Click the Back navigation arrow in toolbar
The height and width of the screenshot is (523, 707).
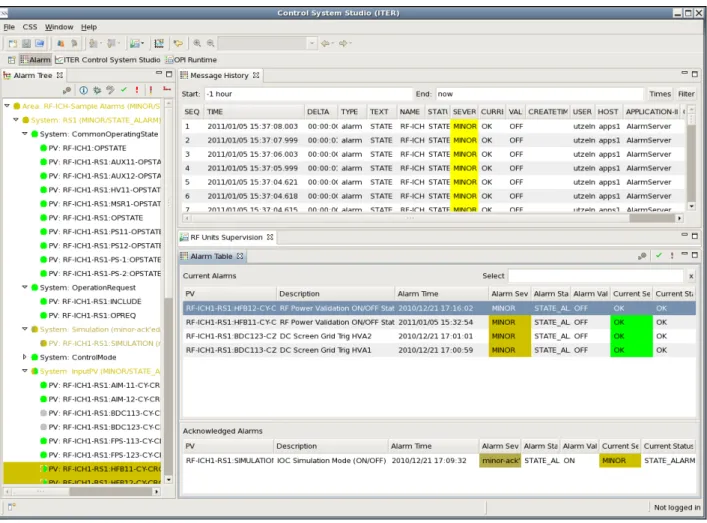pyautogui.click(x=325, y=43)
